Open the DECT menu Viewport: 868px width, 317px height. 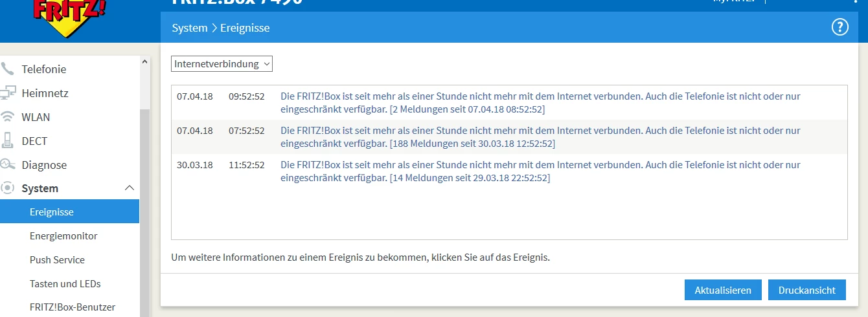point(34,141)
